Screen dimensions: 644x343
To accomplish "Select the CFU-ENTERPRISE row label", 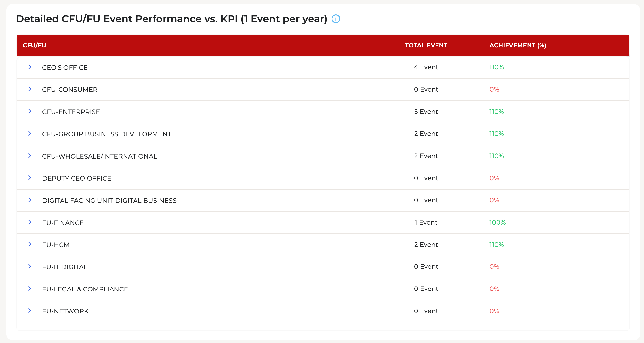I will 71,112.
